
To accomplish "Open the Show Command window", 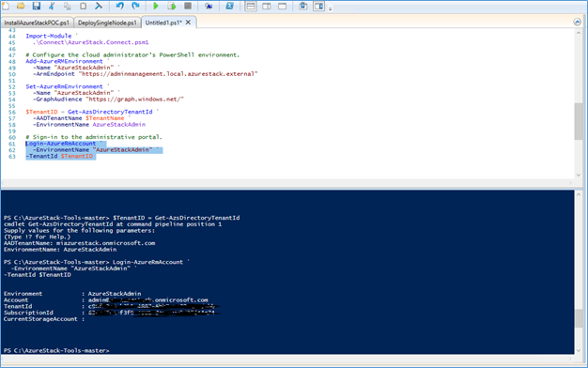I will click(x=303, y=6).
